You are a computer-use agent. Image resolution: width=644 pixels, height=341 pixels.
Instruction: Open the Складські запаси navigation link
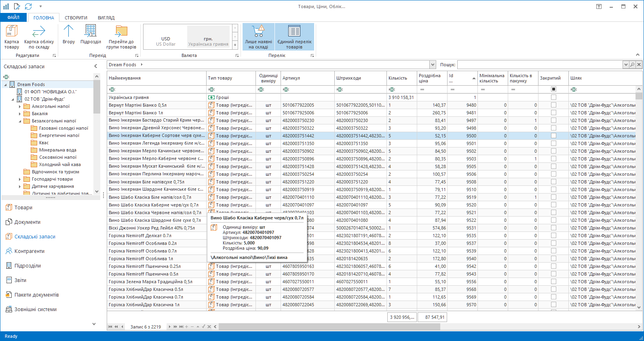pyautogui.click(x=35, y=236)
